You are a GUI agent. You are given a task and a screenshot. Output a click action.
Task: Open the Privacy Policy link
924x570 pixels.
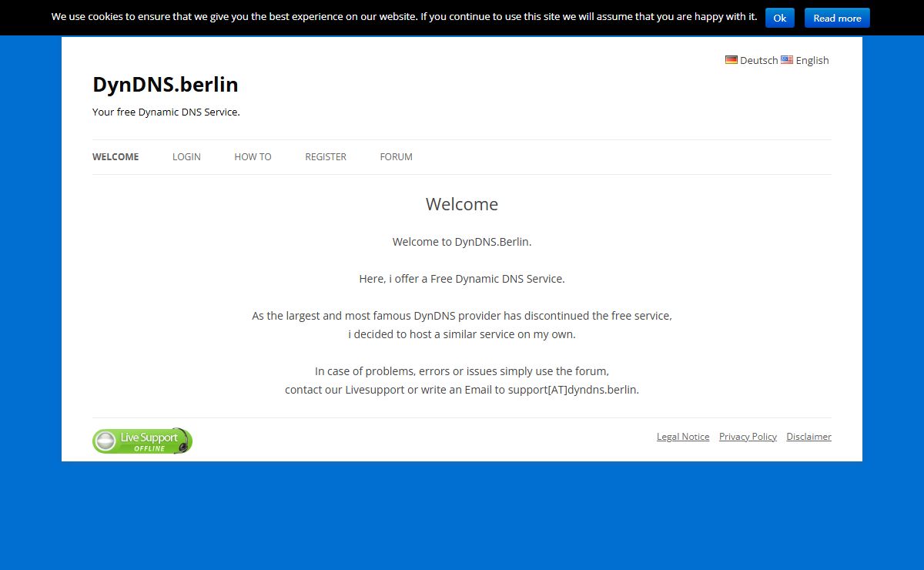click(748, 437)
